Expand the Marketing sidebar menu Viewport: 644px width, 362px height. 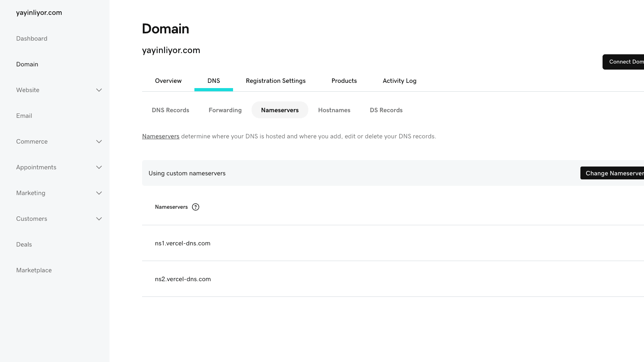click(x=99, y=193)
